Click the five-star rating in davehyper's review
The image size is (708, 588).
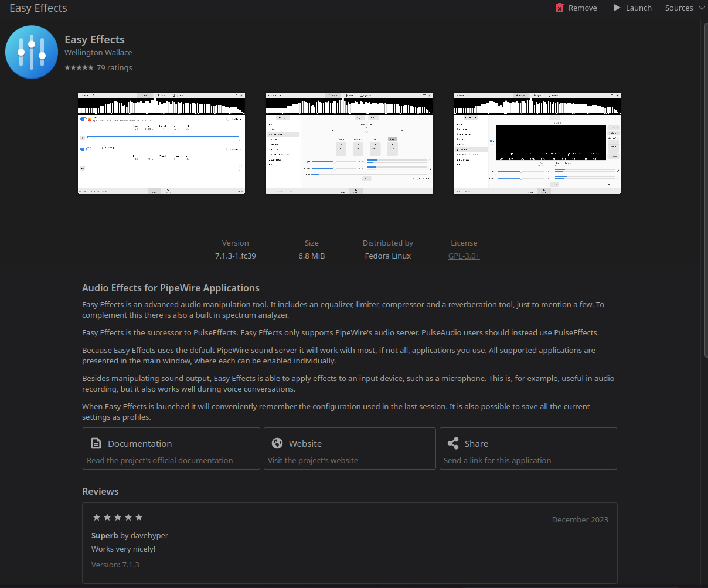coord(118,517)
